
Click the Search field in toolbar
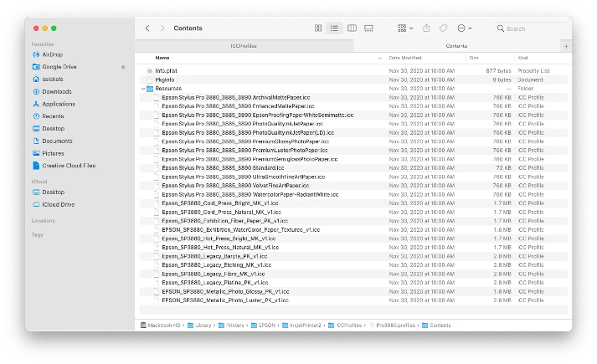pyautogui.click(x=531, y=28)
